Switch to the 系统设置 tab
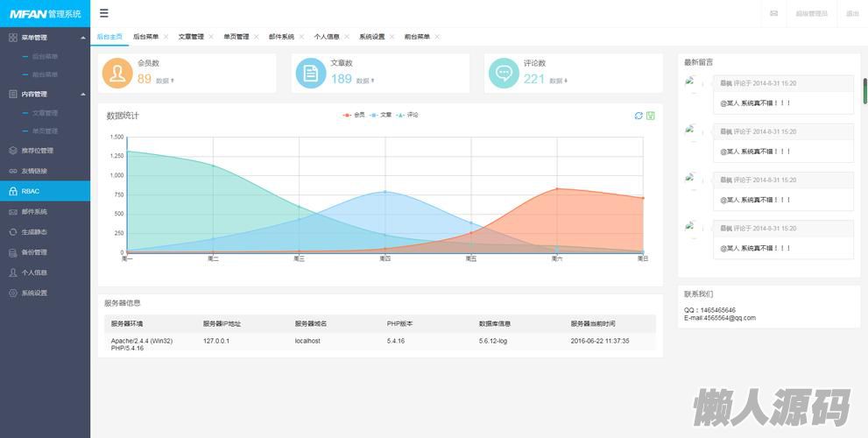868x438 pixels. click(371, 37)
